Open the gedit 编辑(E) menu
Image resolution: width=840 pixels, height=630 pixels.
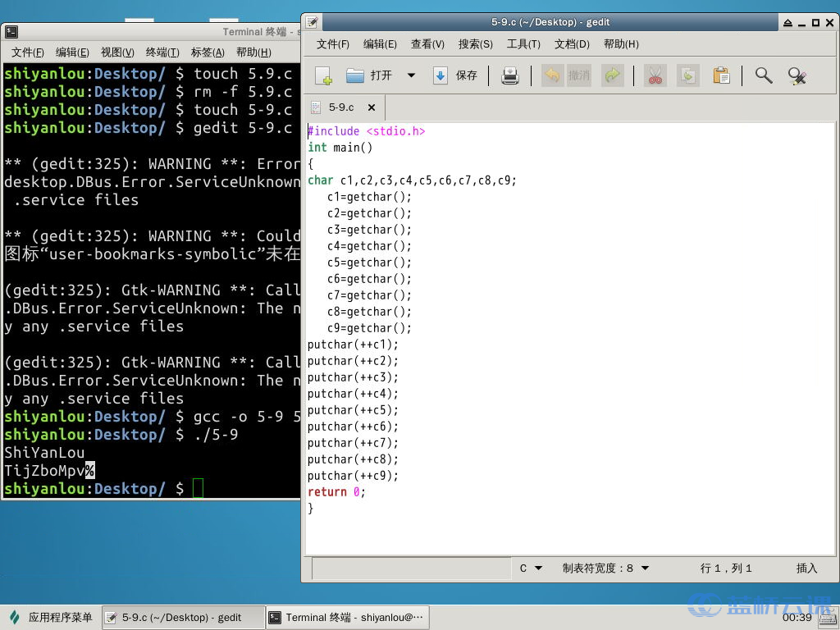tap(380, 44)
